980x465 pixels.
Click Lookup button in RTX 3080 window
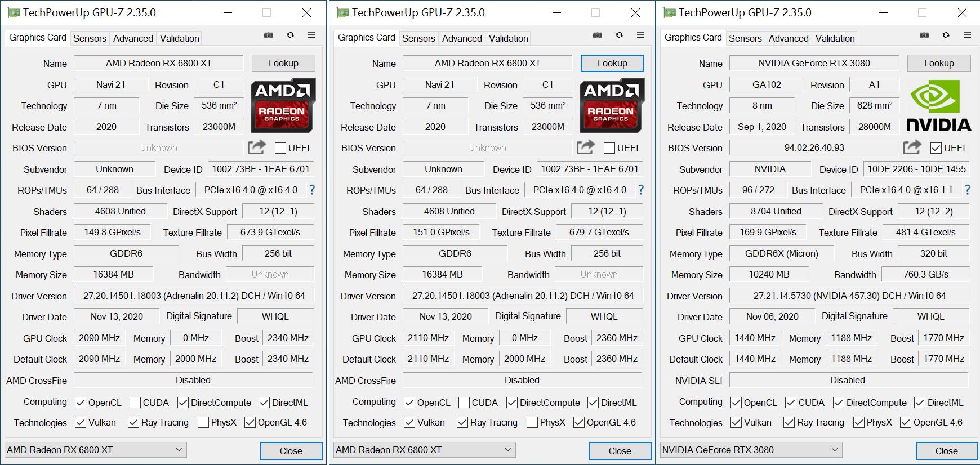click(x=939, y=63)
